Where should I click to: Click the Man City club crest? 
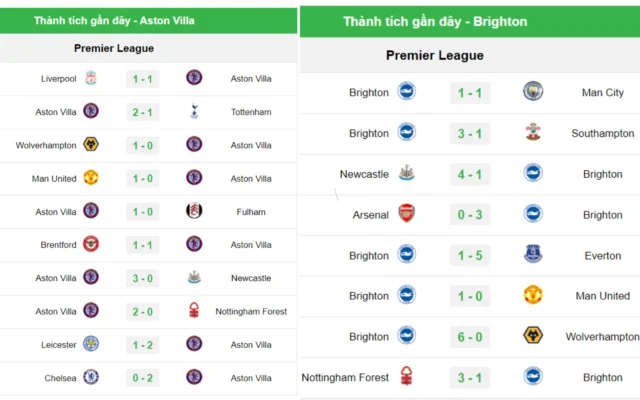tap(533, 92)
